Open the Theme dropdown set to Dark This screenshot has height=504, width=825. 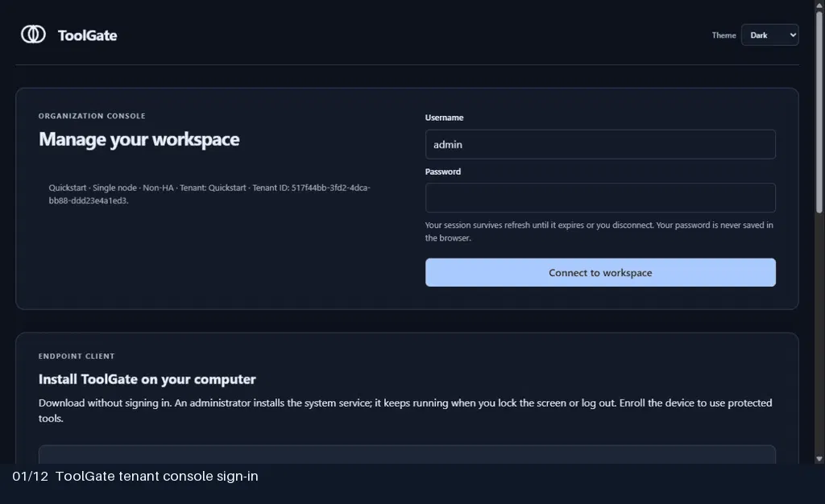769,35
